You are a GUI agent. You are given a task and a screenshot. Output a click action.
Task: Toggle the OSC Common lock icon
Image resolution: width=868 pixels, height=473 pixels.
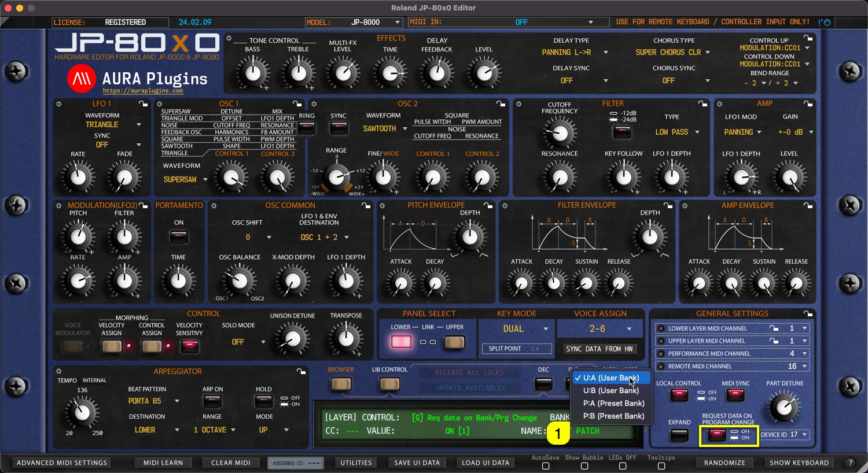coord(366,205)
